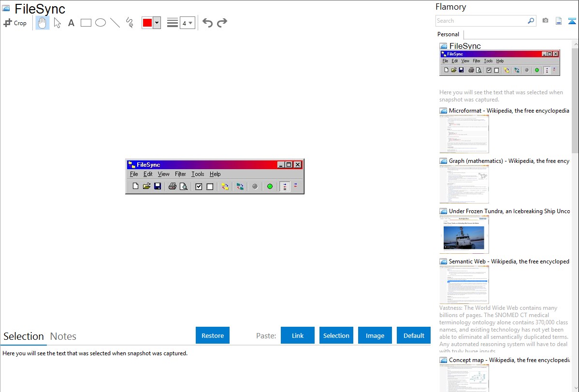Click the Link paste button
The height and width of the screenshot is (392, 579).
pyautogui.click(x=298, y=335)
